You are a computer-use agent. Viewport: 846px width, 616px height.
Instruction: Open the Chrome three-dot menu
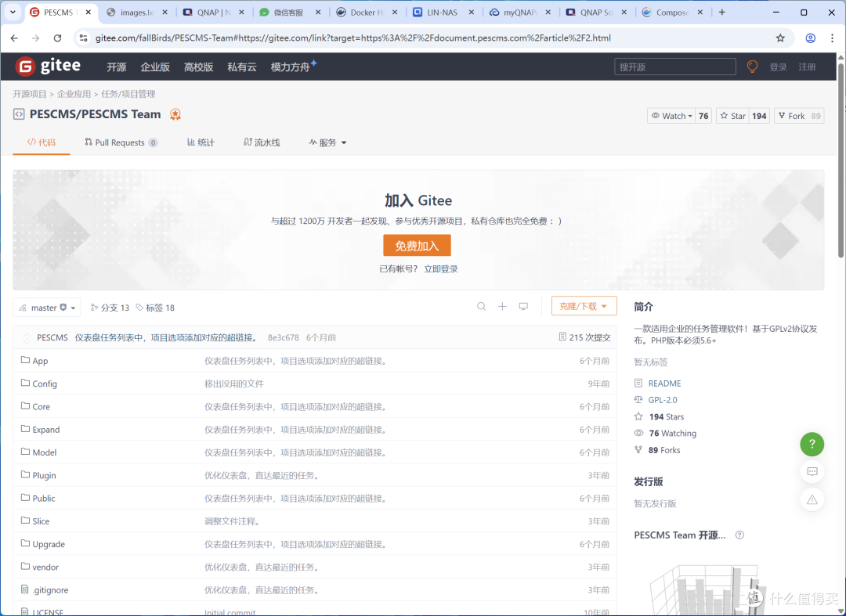(x=833, y=38)
